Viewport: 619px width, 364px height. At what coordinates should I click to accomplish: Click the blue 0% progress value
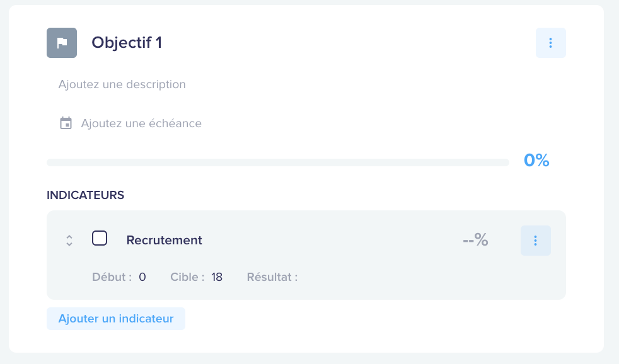536,161
